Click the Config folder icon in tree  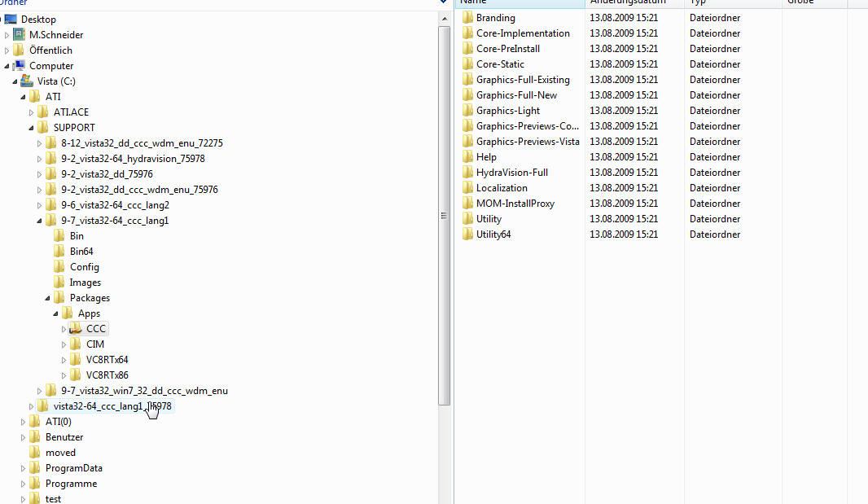tap(59, 267)
